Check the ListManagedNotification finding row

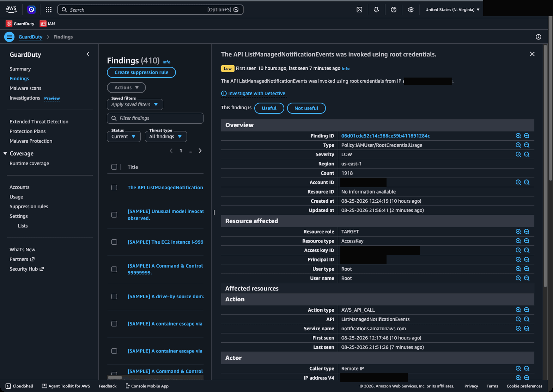(114, 188)
